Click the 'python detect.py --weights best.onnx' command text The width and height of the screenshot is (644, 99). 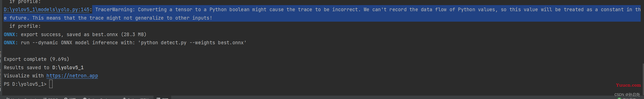tap(192, 43)
